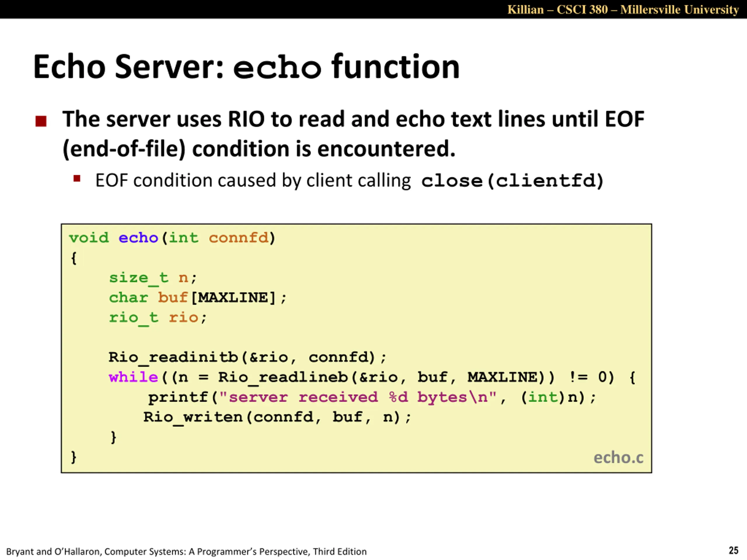The height and width of the screenshot is (560, 747).
Task: Click the line '(end-of-file) condition is encountered.'
Action: [259, 149]
